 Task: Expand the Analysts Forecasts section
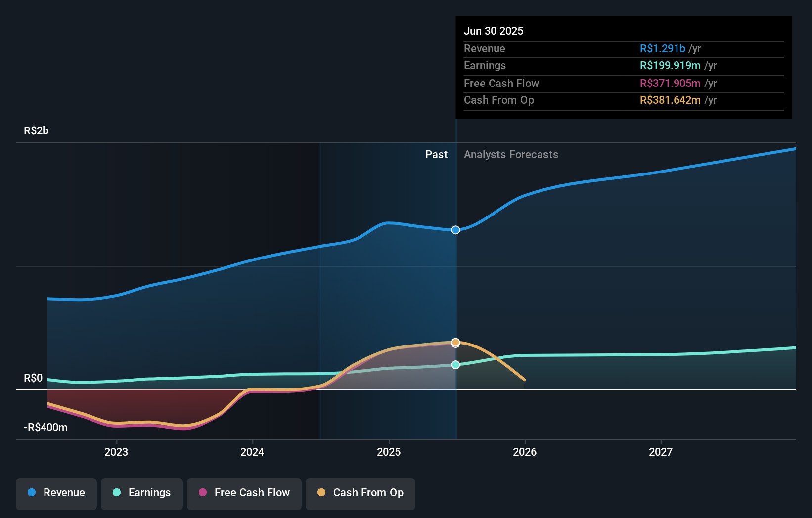tap(511, 155)
